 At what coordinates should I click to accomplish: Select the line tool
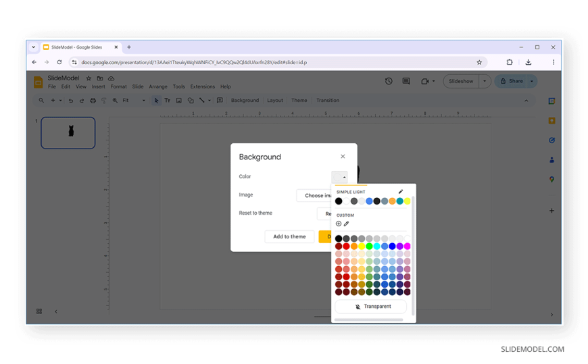202,101
